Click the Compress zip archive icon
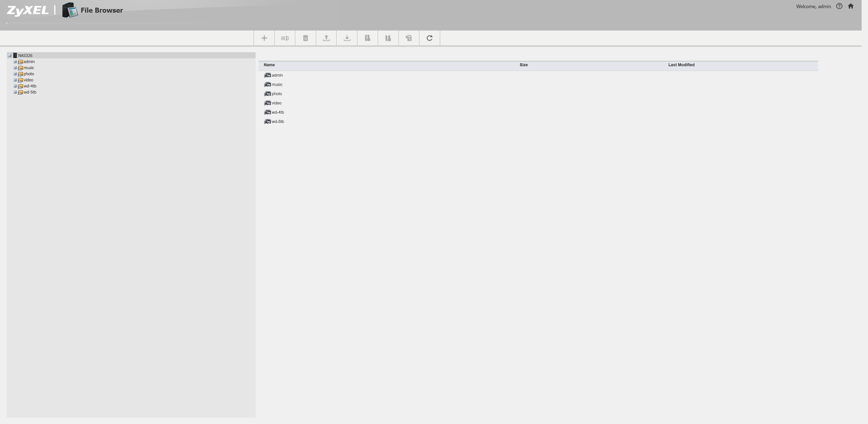The width and height of the screenshot is (868, 424). pyautogui.click(x=368, y=38)
